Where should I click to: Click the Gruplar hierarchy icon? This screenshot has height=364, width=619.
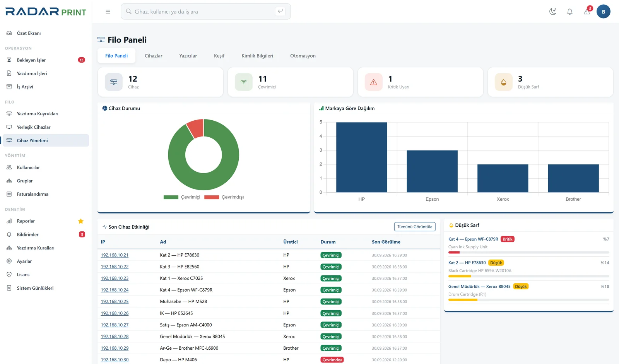coord(9,181)
